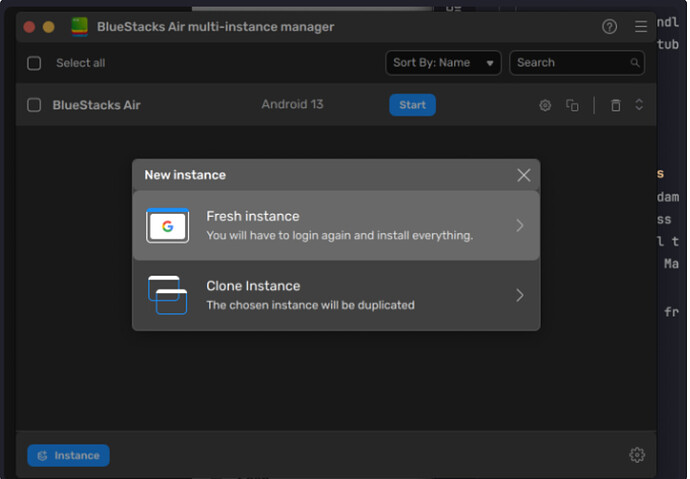This screenshot has height=479, width=690.
Task: Check the BlueStacks Air instance checkbox
Action: 34,105
